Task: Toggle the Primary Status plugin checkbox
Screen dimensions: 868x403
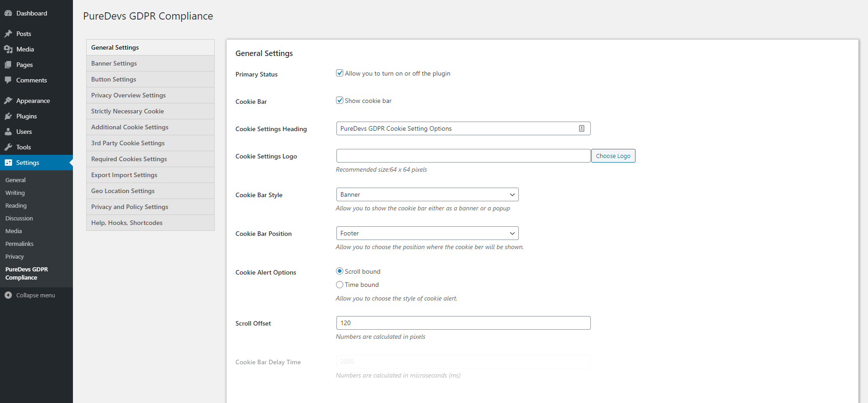Action: [340, 73]
